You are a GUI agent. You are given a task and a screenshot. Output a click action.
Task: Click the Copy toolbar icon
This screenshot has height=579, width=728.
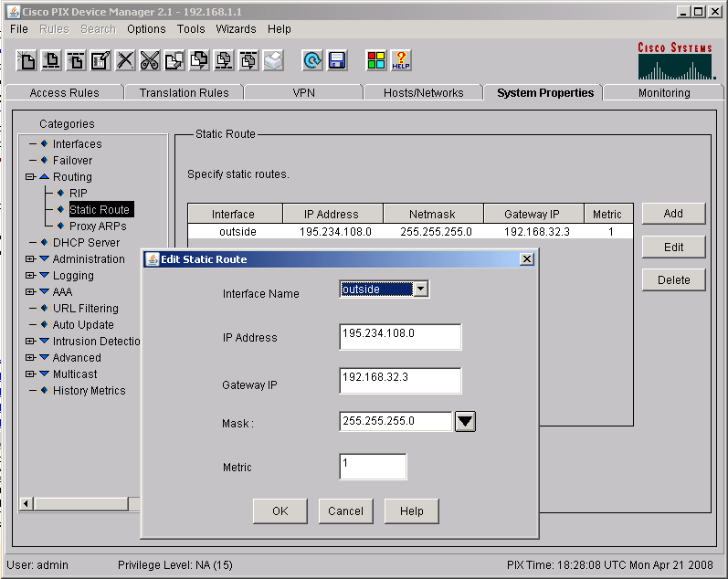[174, 60]
